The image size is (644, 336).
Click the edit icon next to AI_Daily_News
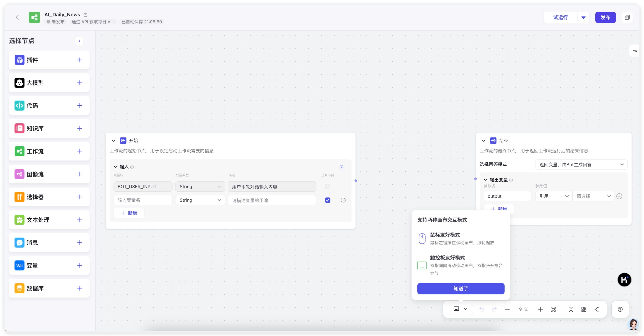tap(86, 15)
